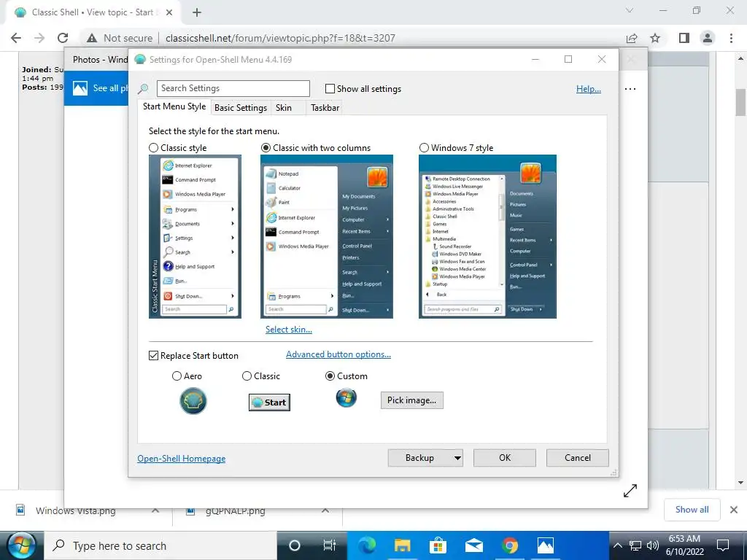Screen dimensions: 747x560
Task: Click the Cancel button
Action: tap(578, 458)
